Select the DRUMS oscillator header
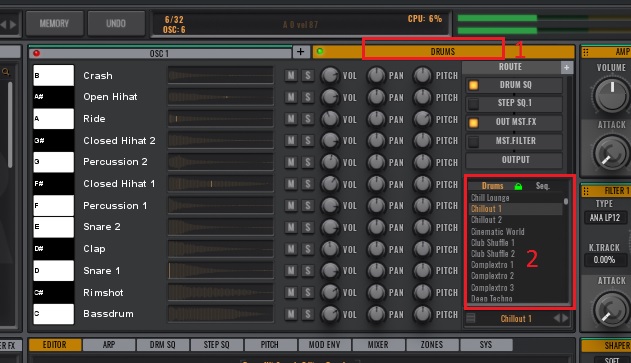 point(443,52)
